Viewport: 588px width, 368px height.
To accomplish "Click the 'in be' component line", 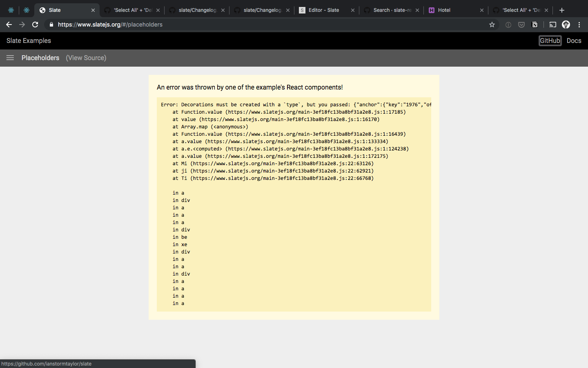I will click(180, 237).
